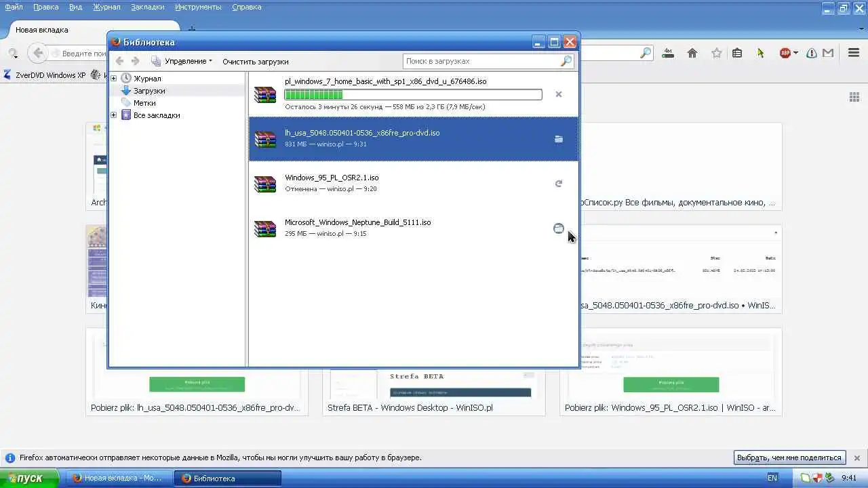Click the Firefox back button
Screen dimensions: 868x488
click(x=38, y=53)
